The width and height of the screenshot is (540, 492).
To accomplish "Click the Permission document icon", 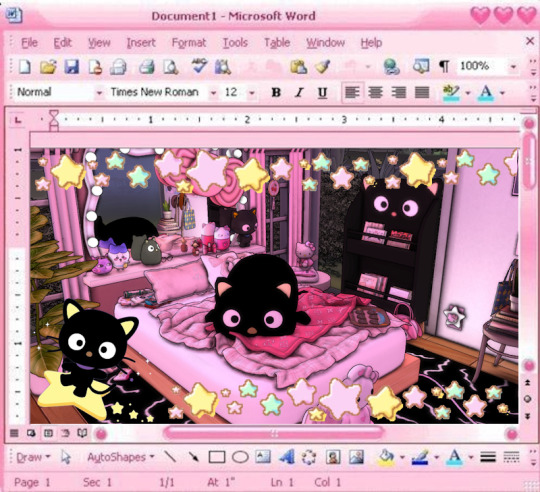I will click(95, 66).
